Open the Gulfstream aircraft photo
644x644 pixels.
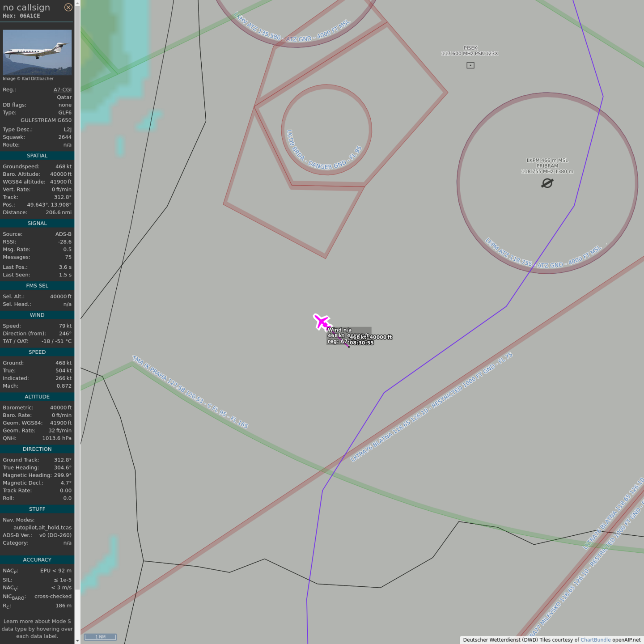(37, 52)
